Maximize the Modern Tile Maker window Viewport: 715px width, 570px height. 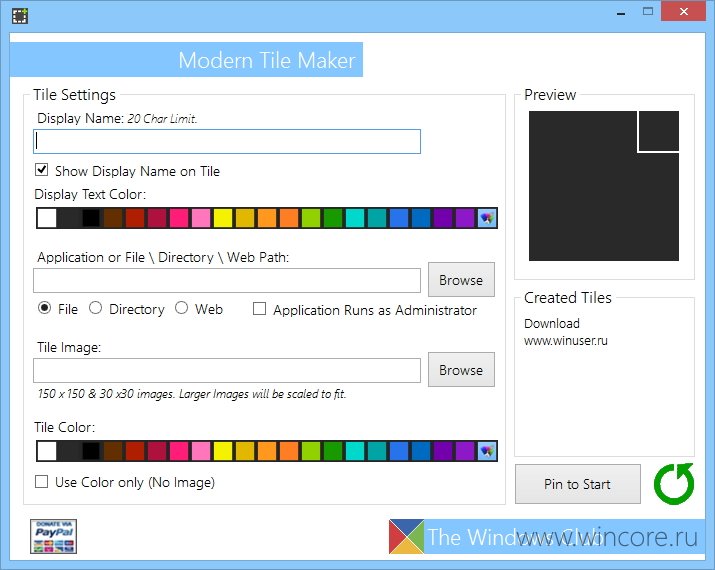[x=648, y=11]
